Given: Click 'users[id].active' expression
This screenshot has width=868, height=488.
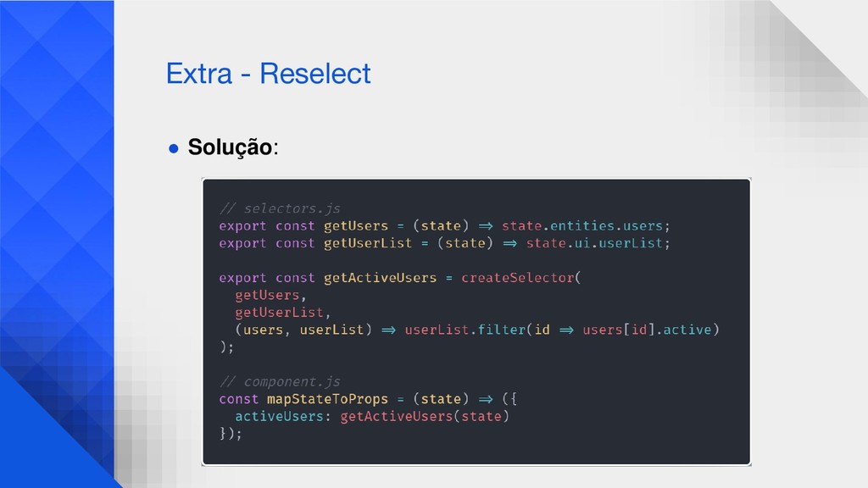Looking at the screenshot, I should coord(647,330).
